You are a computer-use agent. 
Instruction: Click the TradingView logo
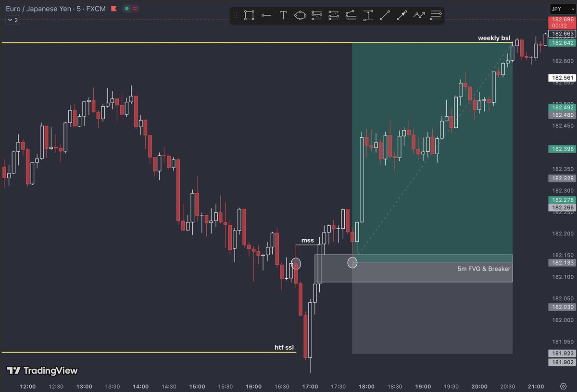pos(42,371)
